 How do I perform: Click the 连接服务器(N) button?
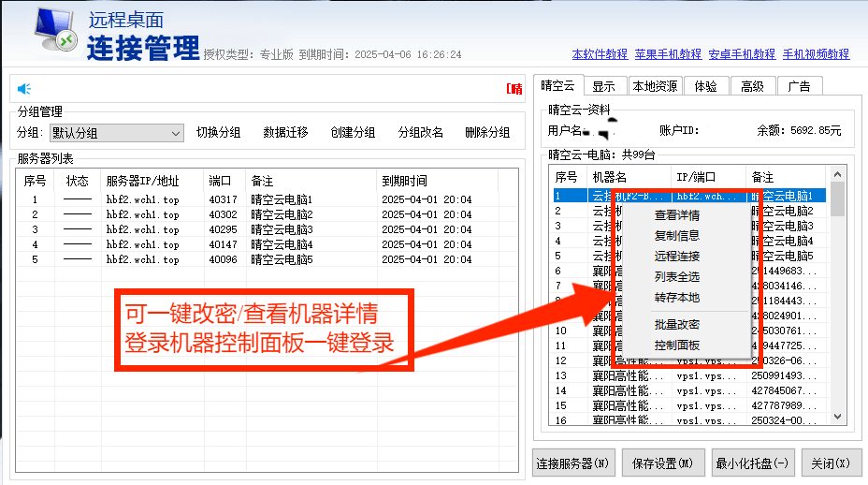pyautogui.click(x=573, y=463)
